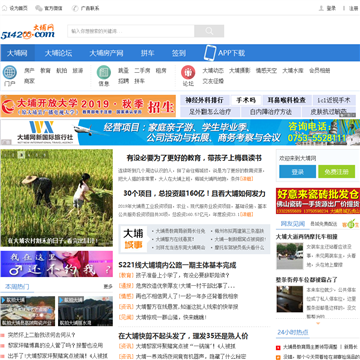The image size is (360, 360).
Task: Click the 大埔城事 section logo
Action: (x=133, y=239)
